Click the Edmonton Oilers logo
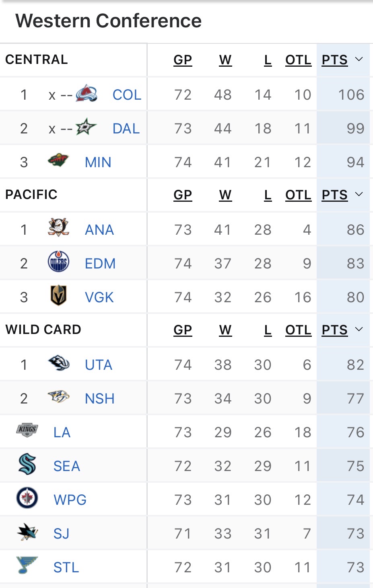The height and width of the screenshot is (588, 373). tap(58, 262)
